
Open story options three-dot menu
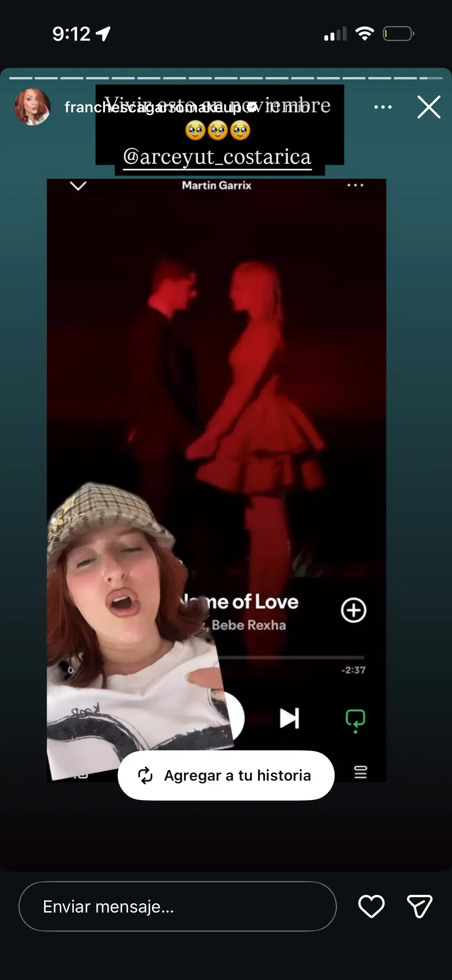point(383,107)
